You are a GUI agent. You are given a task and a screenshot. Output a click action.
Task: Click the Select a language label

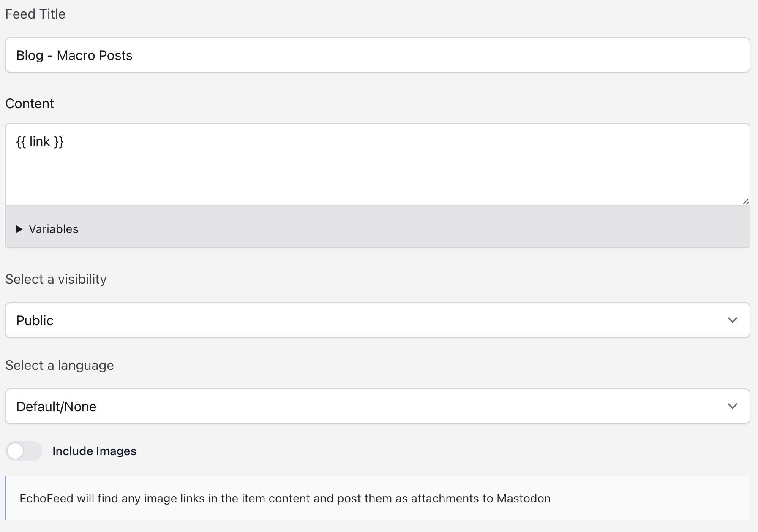click(59, 365)
